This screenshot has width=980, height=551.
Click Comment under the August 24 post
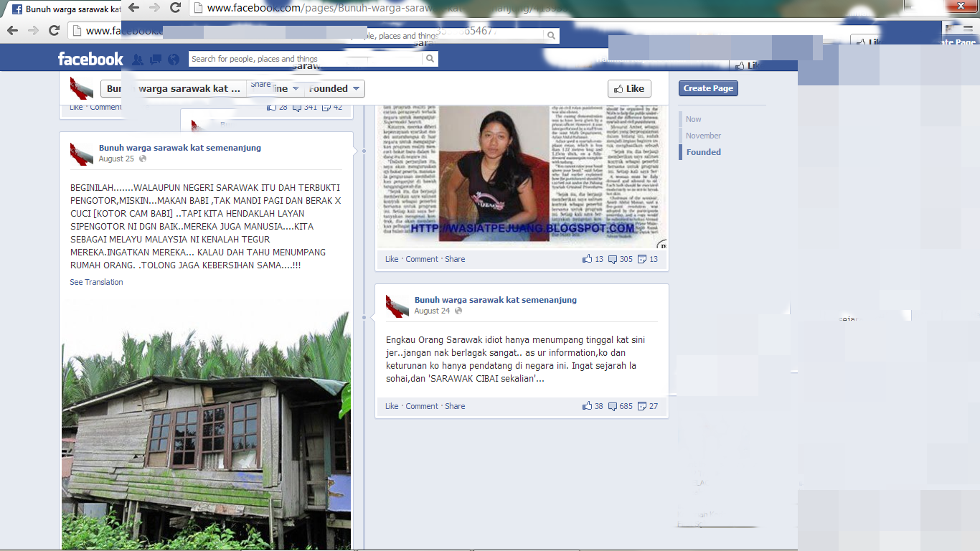click(x=422, y=406)
